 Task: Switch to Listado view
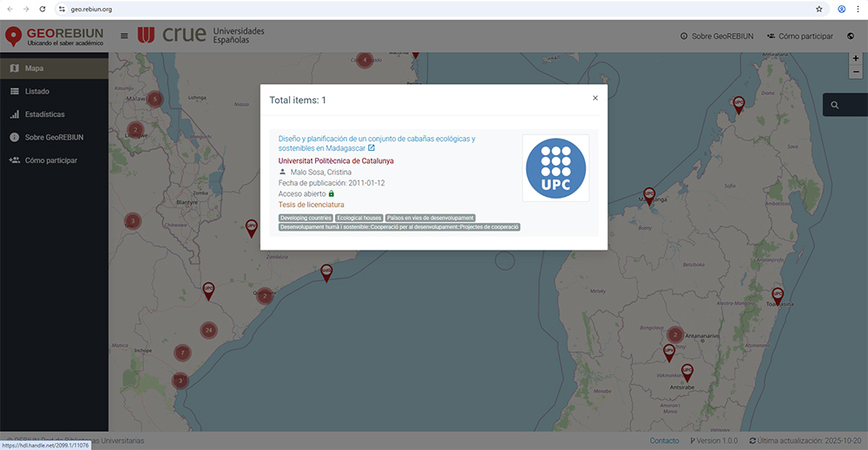click(x=37, y=91)
